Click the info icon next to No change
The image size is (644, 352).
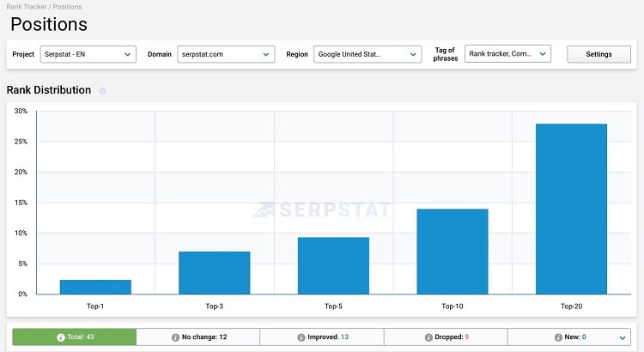click(x=175, y=337)
